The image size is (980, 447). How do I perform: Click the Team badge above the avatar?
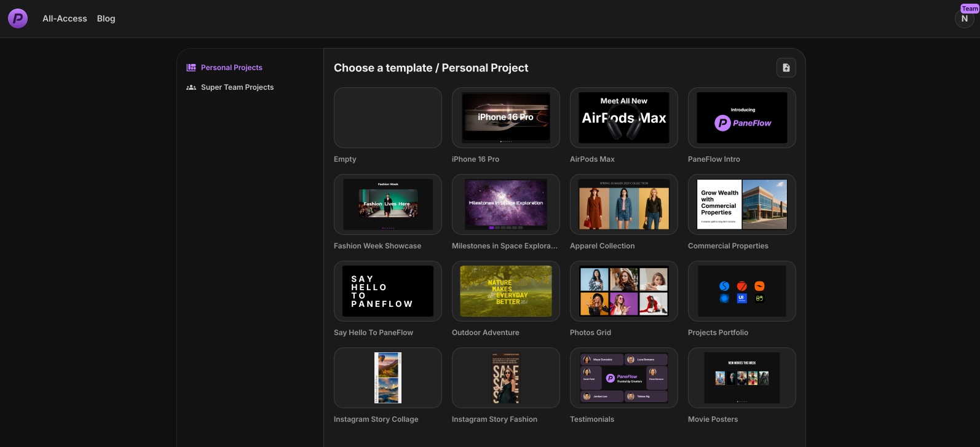point(970,9)
